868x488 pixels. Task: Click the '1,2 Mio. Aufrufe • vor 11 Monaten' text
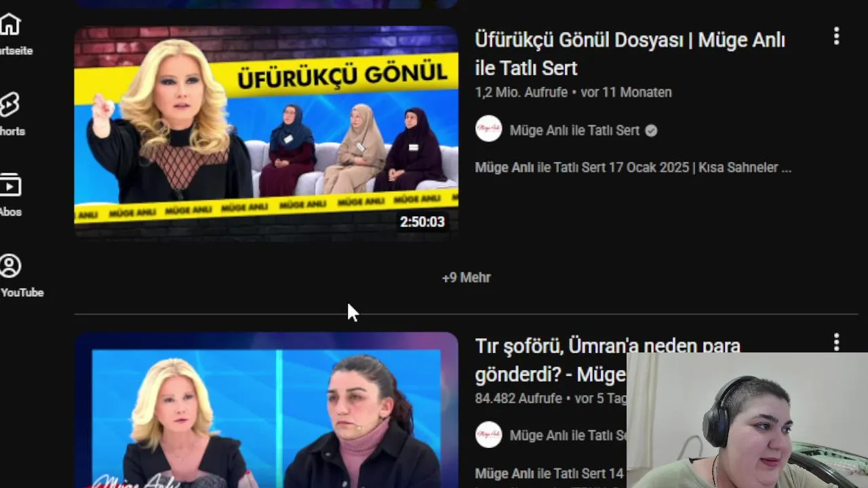[x=573, y=92]
